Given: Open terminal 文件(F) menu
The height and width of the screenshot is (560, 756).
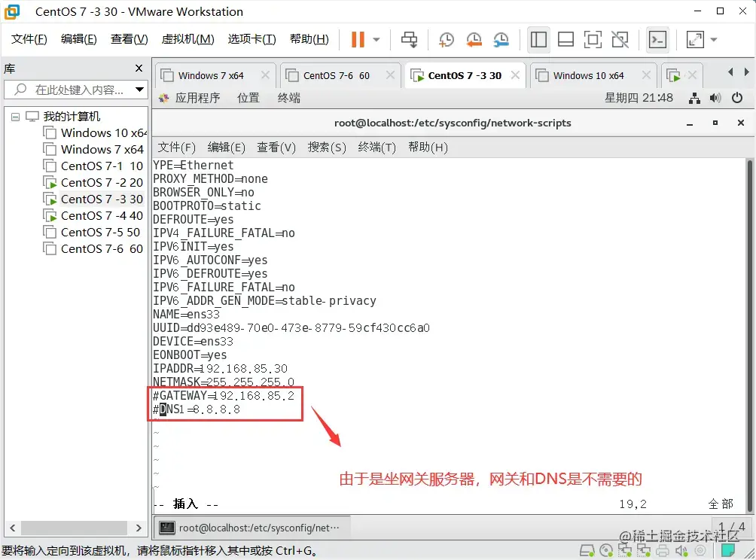Looking at the screenshot, I should click(176, 147).
